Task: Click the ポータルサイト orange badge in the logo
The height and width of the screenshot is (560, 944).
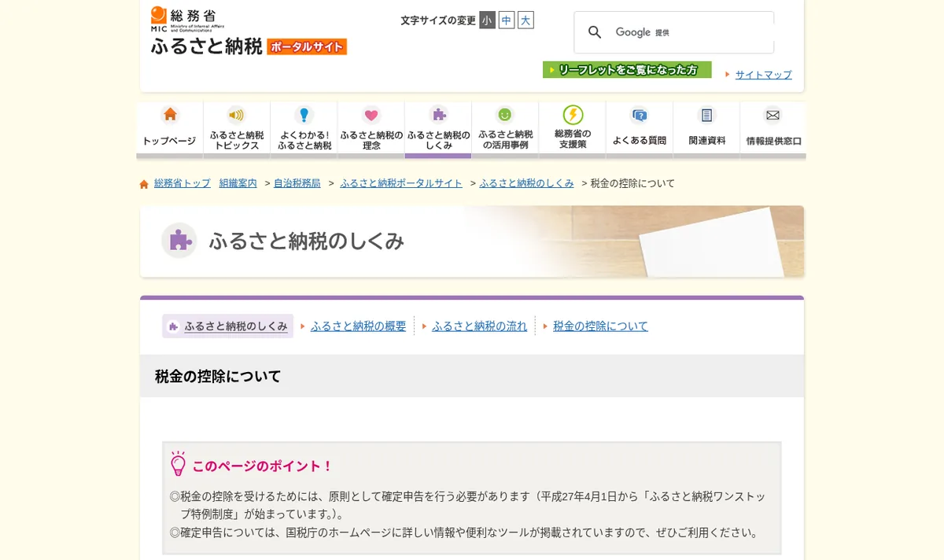Action: (x=307, y=47)
